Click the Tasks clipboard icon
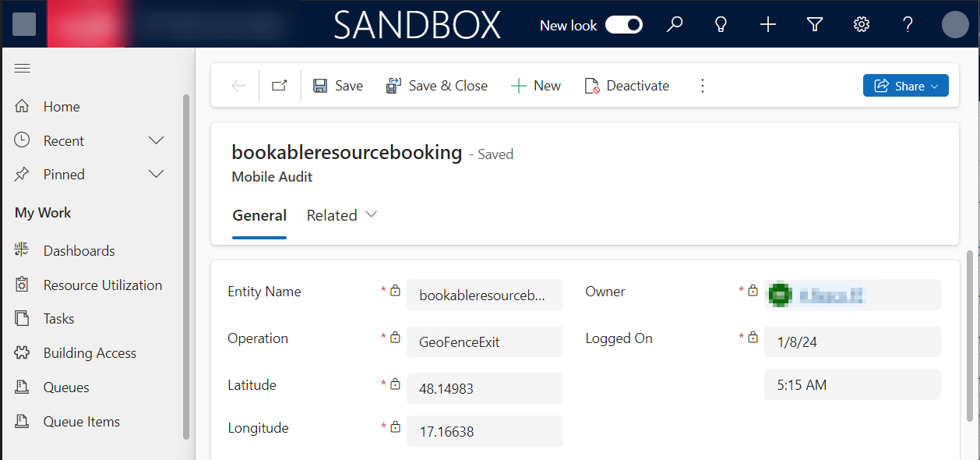Viewport: 980px width, 460px height. tap(22, 318)
